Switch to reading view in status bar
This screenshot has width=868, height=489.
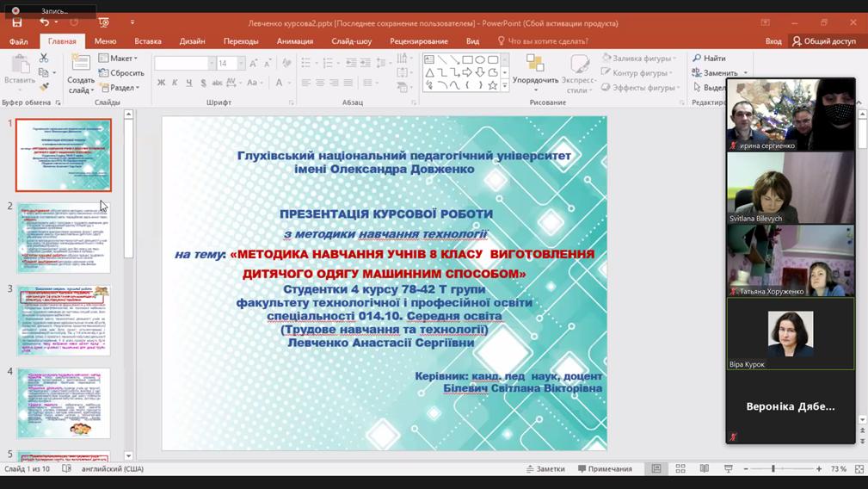[705, 469]
